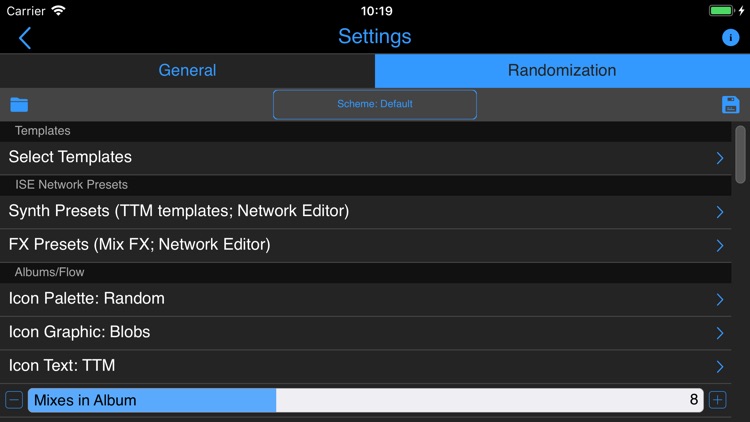Increase Mixes in Album with plus
This screenshot has width=750, height=422.
click(717, 400)
